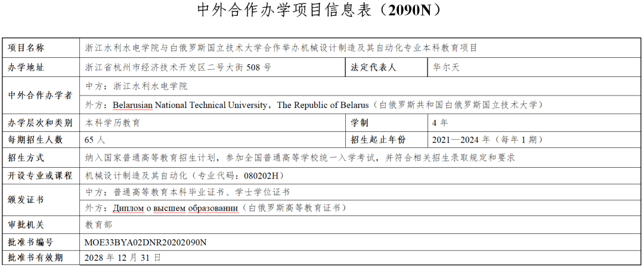Click the label 开设专业或课程
This screenshot has height=268, width=644.
[x=41, y=176]
